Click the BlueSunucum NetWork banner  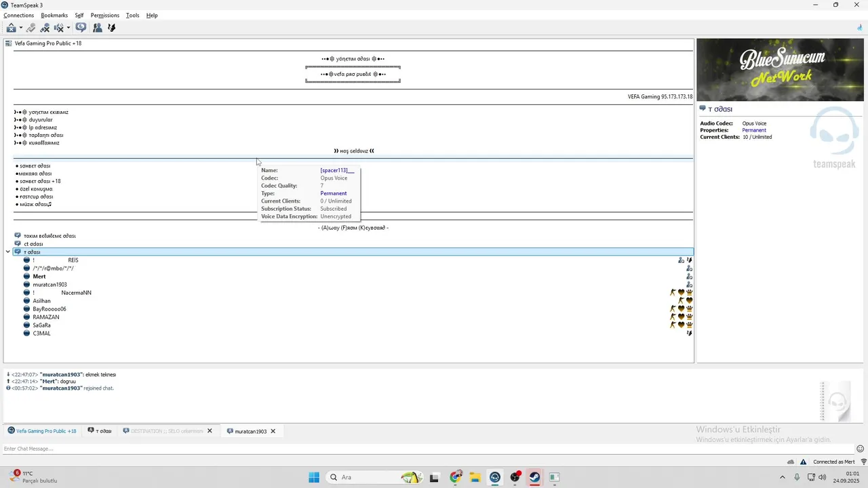tap(781, 70)
